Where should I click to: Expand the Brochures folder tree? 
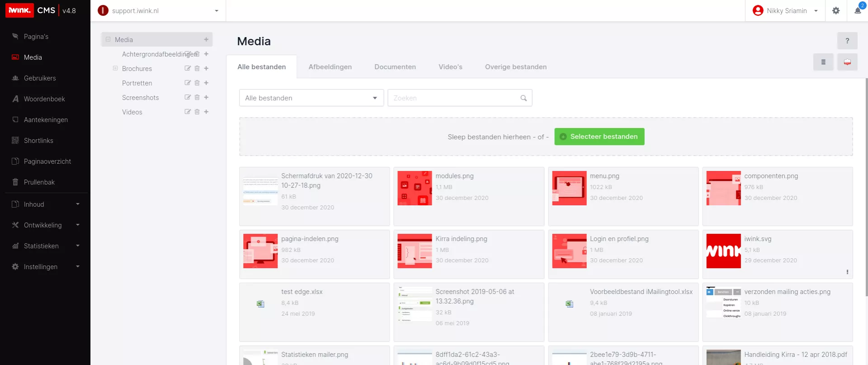115,68
